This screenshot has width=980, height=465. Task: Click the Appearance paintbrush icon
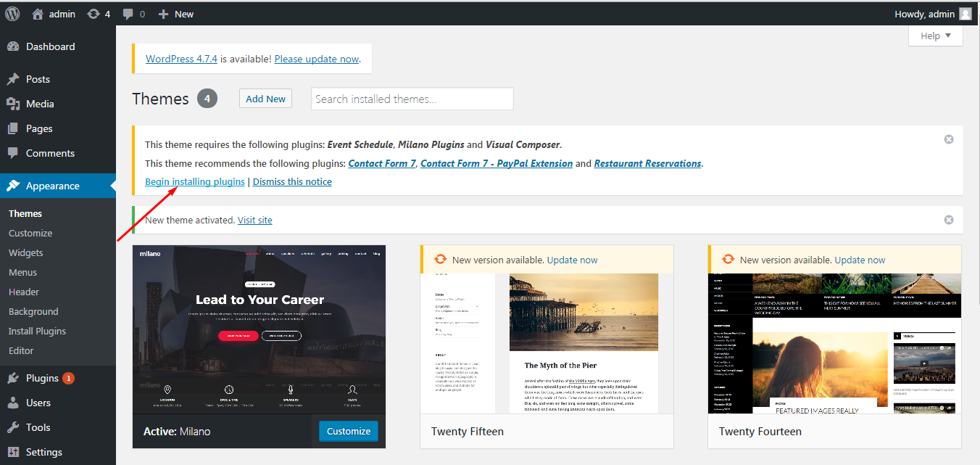click(x=13, y=186)
